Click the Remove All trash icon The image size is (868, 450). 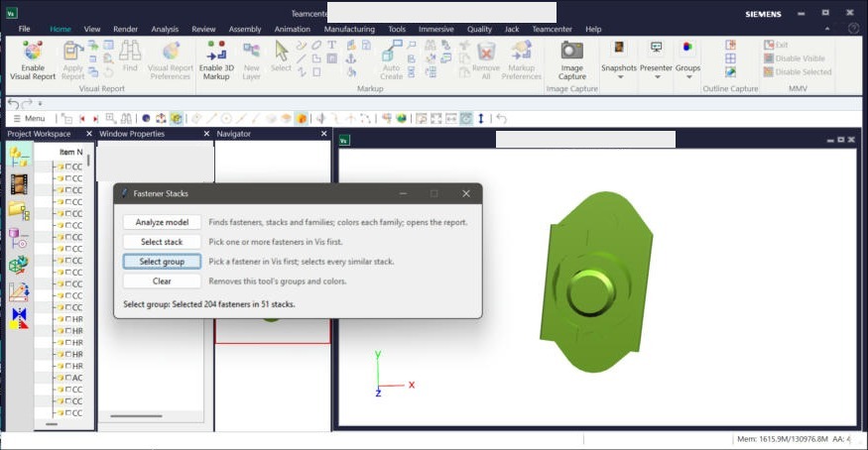point(486,52)
